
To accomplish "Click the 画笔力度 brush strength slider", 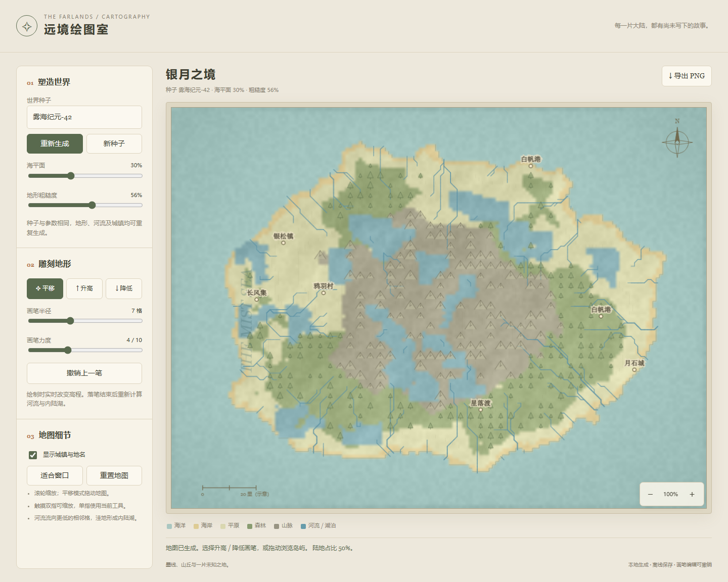I will click(x=85, y=350).
